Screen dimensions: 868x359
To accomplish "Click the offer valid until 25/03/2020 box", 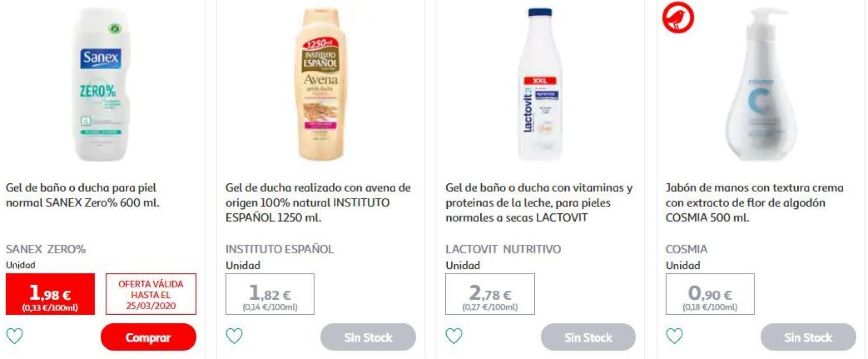I will click(x=151, y=294).
